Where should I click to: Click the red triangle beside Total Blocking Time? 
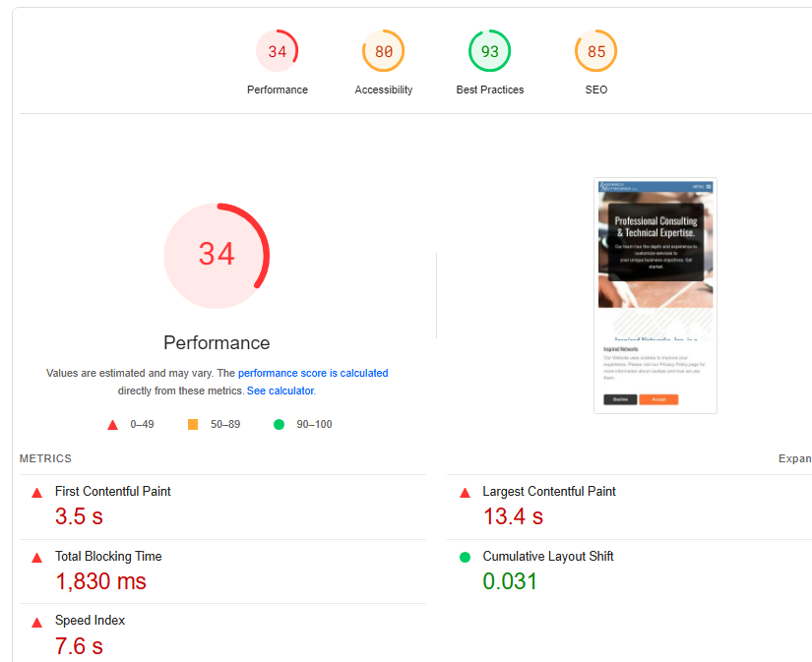[x=36, y=558]
